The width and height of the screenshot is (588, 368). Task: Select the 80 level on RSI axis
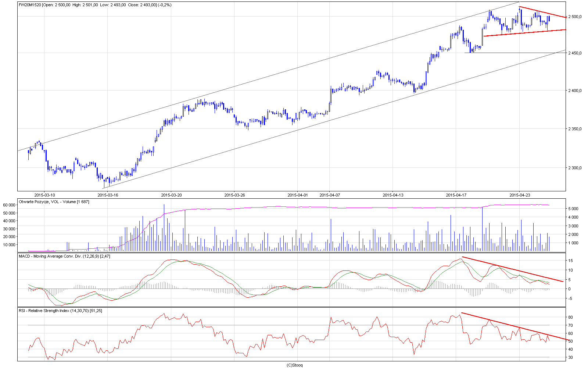coord(570,317)
